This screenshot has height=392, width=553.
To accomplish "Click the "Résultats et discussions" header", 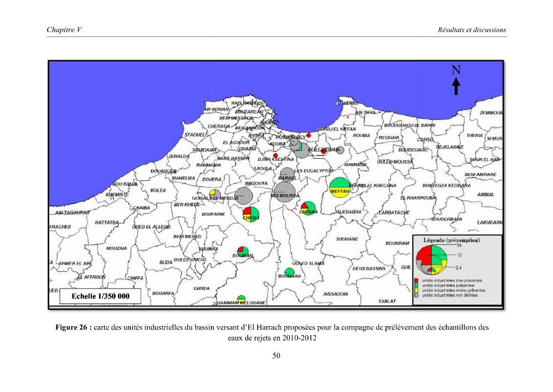I will pyautogui.click(x=472, y=30).
